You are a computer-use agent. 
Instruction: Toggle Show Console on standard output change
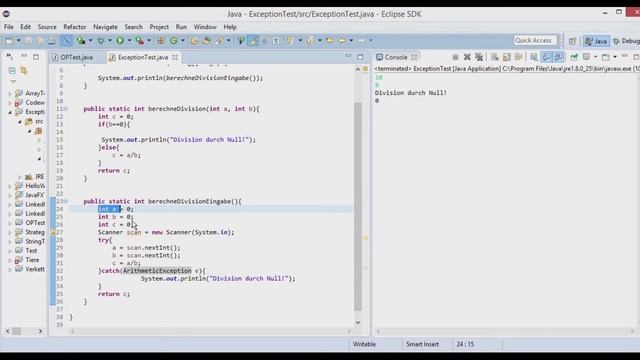pos(546,57)
